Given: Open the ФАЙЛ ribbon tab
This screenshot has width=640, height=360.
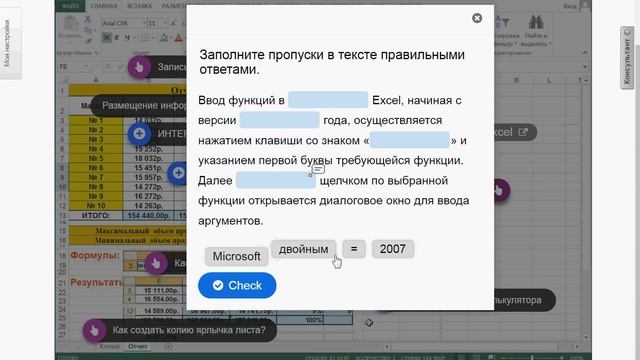Looking at the screenshot, I should pos(71,6).
